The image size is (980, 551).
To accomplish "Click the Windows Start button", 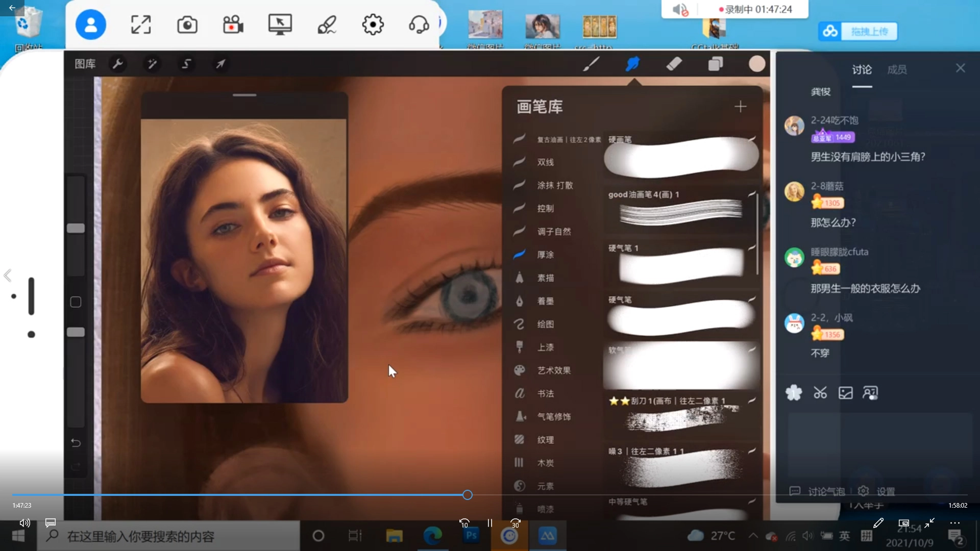I will [x=18, y=536].
